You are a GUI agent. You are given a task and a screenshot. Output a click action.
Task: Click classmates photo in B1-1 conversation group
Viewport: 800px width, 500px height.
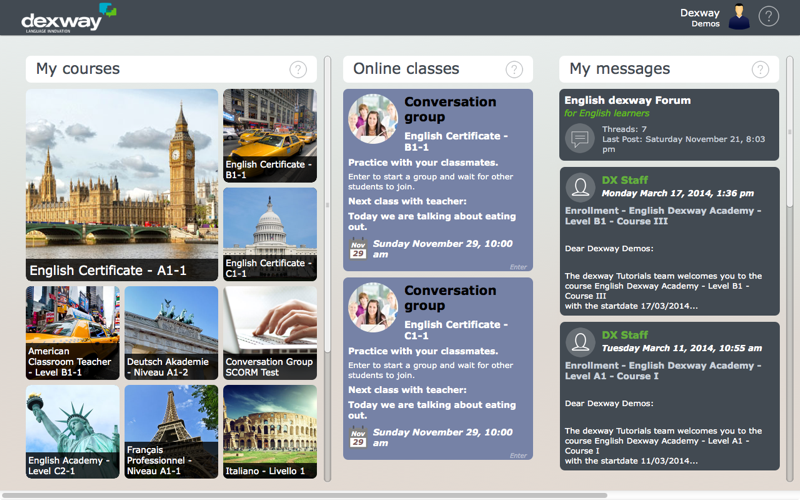(x=373, y=118)
